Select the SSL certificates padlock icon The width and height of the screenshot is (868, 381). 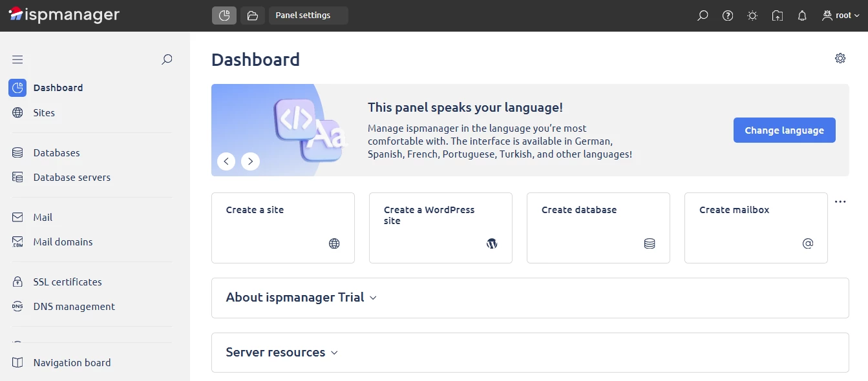click(17, 282)
